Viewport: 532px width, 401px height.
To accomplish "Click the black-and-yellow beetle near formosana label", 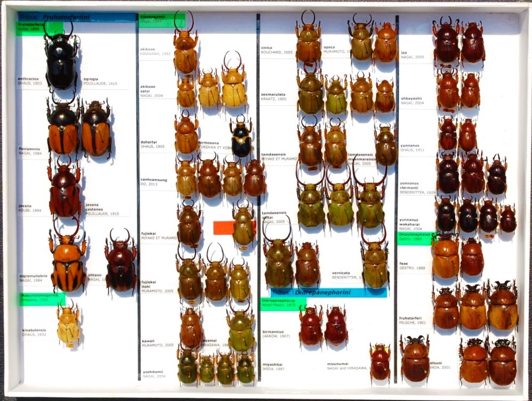I will click(241, 139).
